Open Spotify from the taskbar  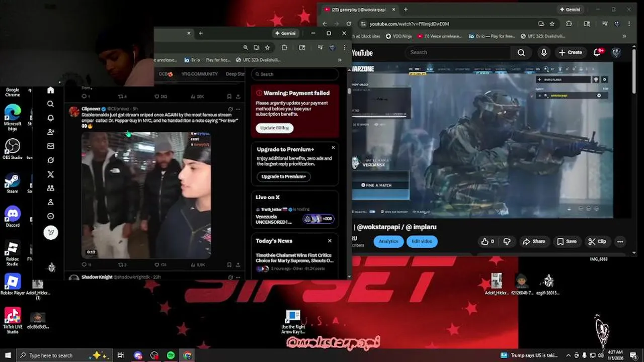171,355
